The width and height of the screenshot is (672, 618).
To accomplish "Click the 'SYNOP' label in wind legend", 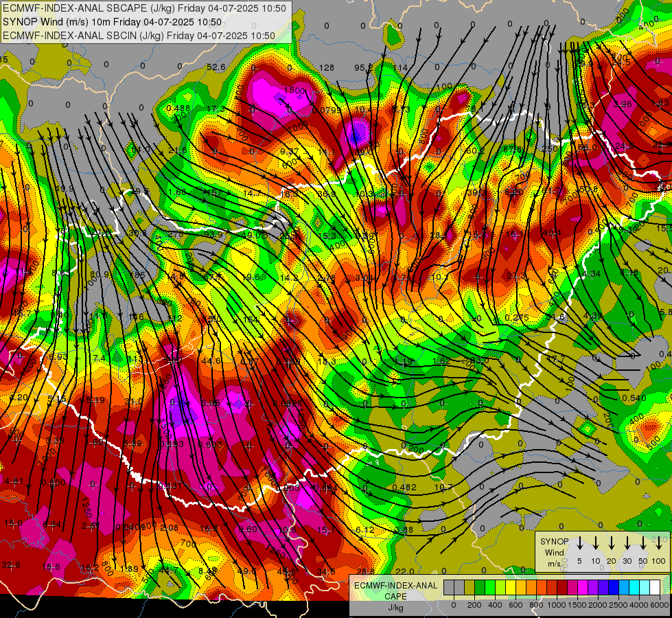I will point(555,541).
